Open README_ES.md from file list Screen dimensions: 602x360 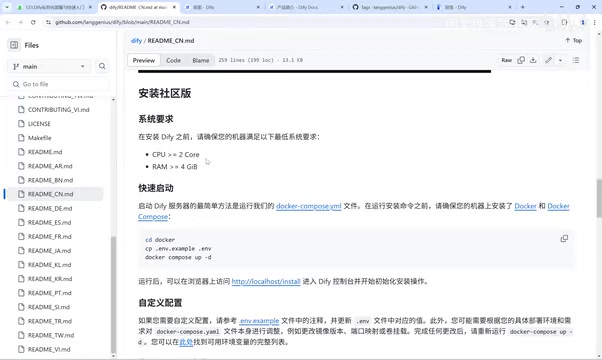coord(50,223)
